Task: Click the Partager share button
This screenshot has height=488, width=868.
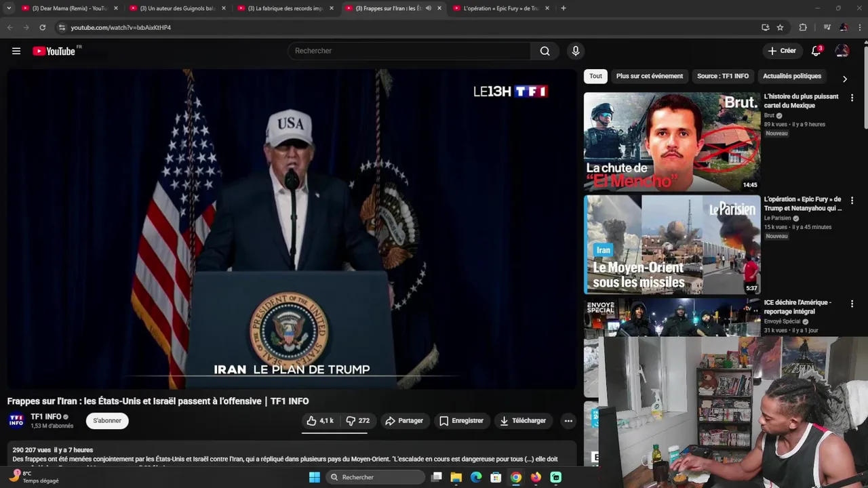Action: tap(404, 421)
